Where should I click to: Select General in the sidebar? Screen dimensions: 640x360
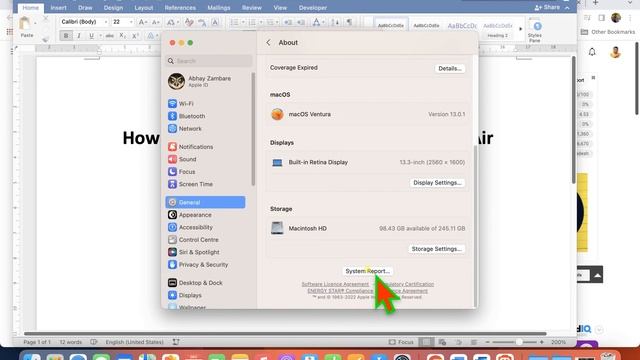click(205, 202)
